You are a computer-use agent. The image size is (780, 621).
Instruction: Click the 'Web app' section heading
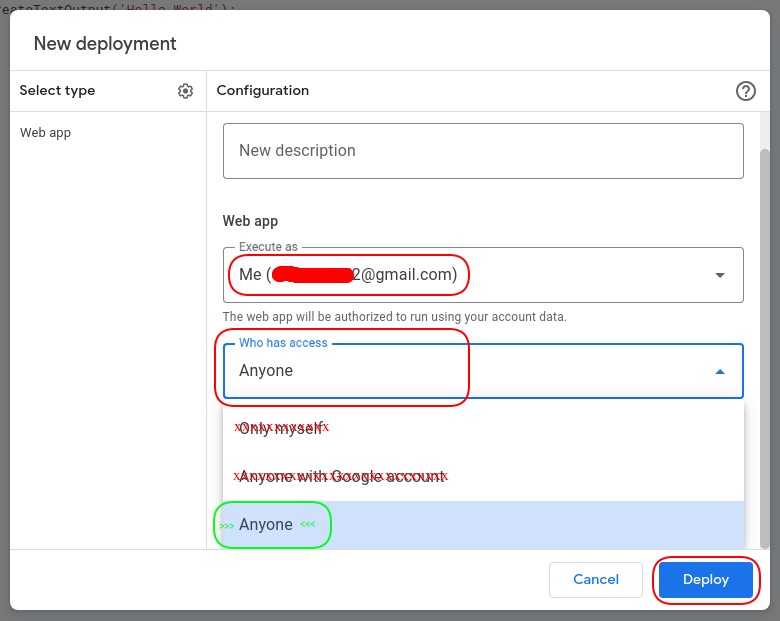[250, 221]
